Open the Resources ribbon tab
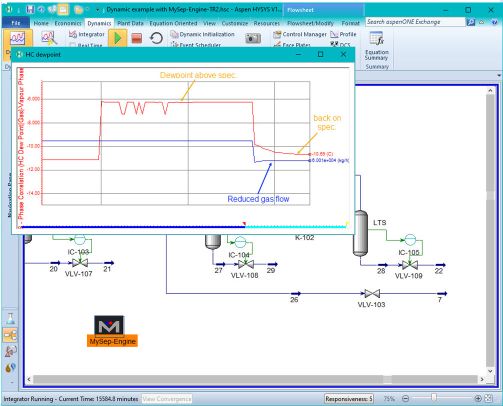Image resolution: width=503 pixels, height=406 pixels. click(267, 23)
